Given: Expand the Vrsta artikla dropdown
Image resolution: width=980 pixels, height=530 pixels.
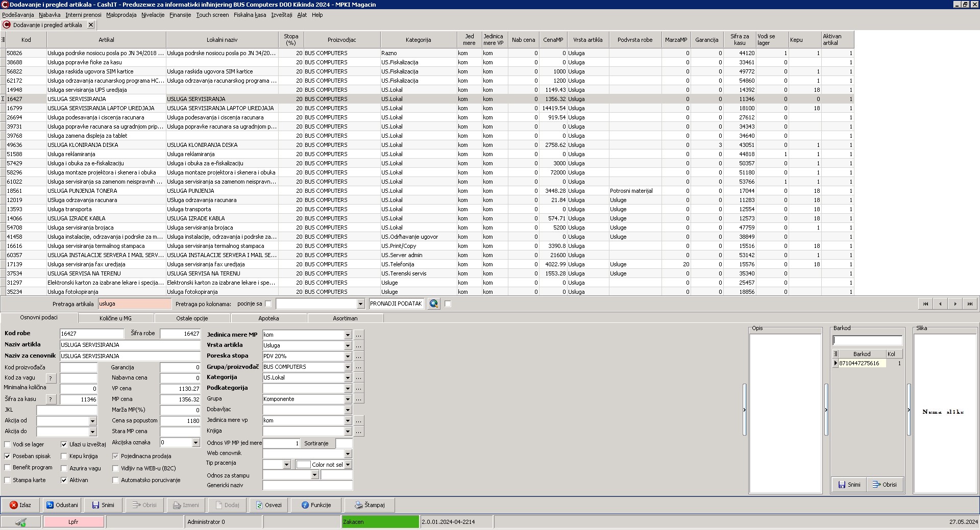Looking at the screenshot, I should pos(348,346).
